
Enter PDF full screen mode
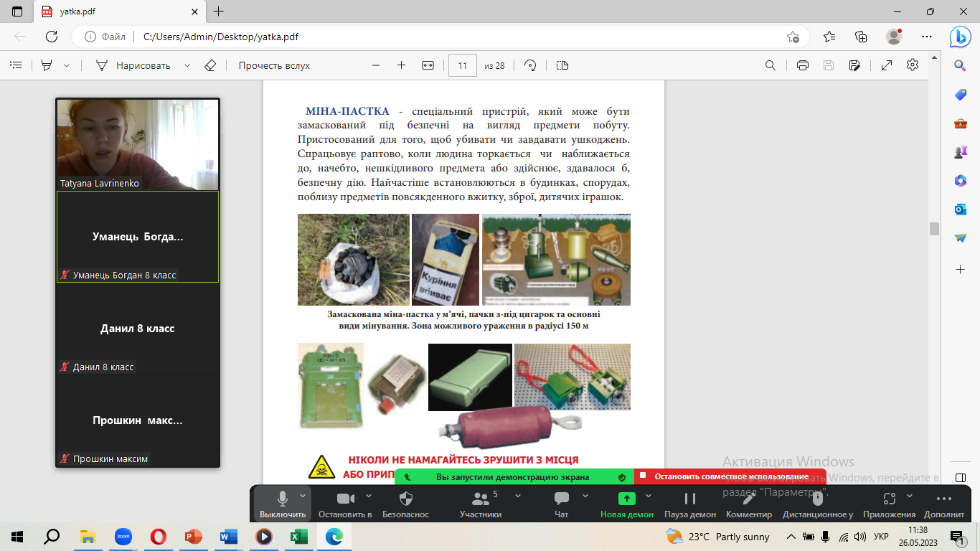pos(887,65)
